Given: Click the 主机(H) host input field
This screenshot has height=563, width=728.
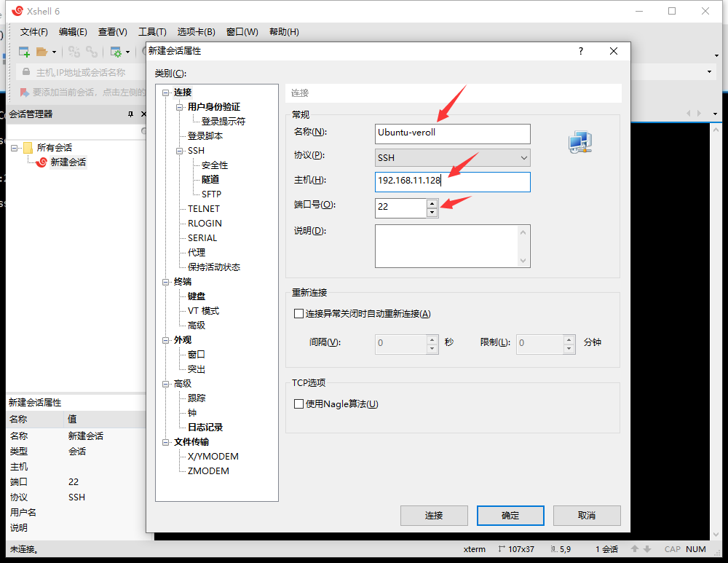Looking at the screenshot, I should (452, 182).
